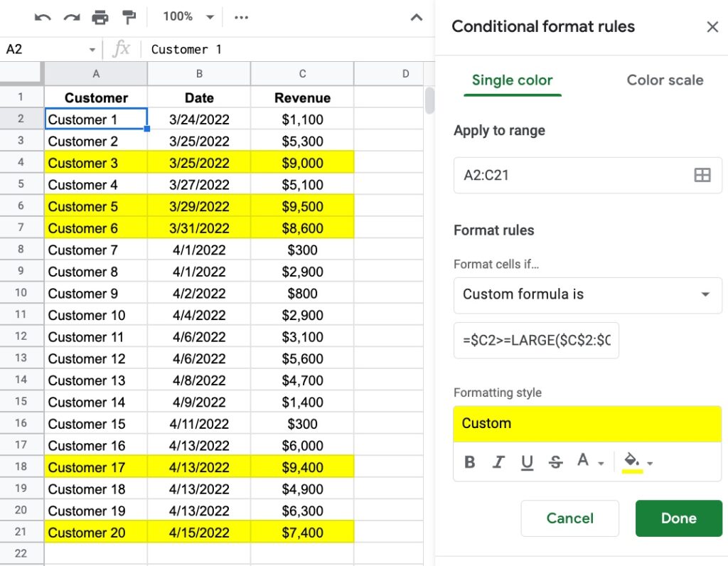Click the range selection grid icon
Viewport: 728px width, 566px height.
[702, 175]
